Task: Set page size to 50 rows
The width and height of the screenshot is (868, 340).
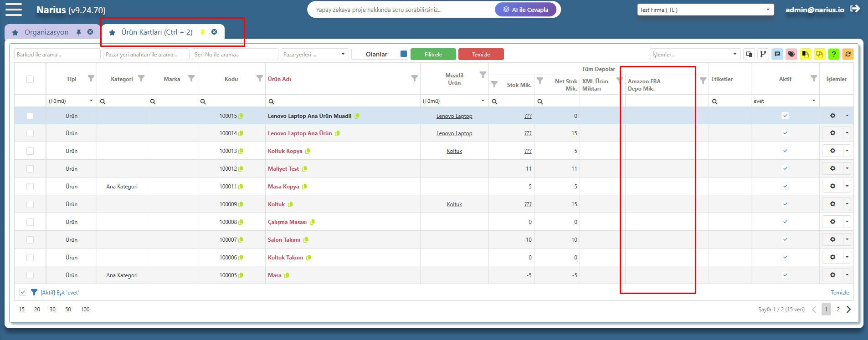Action: [x=68, y=310]
